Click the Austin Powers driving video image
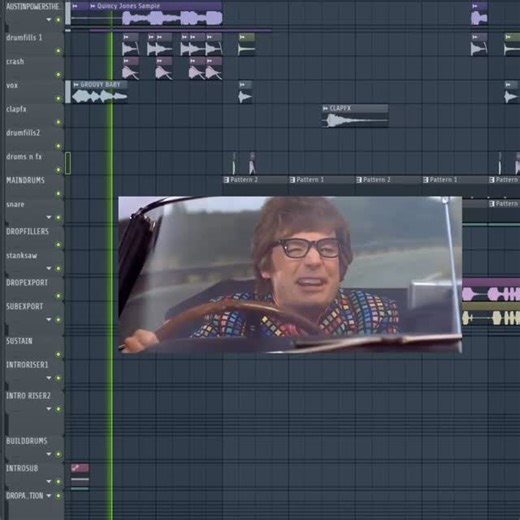Image resolution: width=520 pixels, height=520 pixels. tap(290, 274)
